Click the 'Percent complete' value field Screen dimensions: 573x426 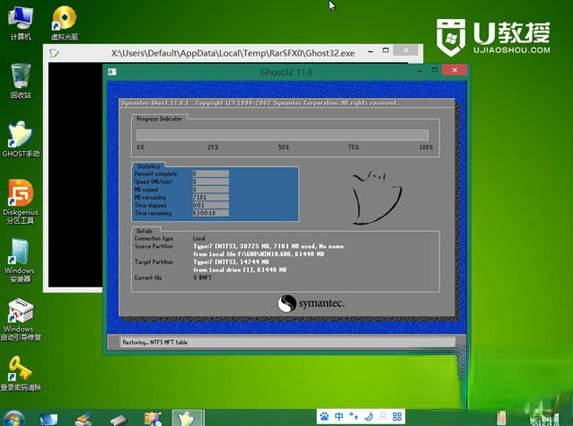[x=211, y=174]
